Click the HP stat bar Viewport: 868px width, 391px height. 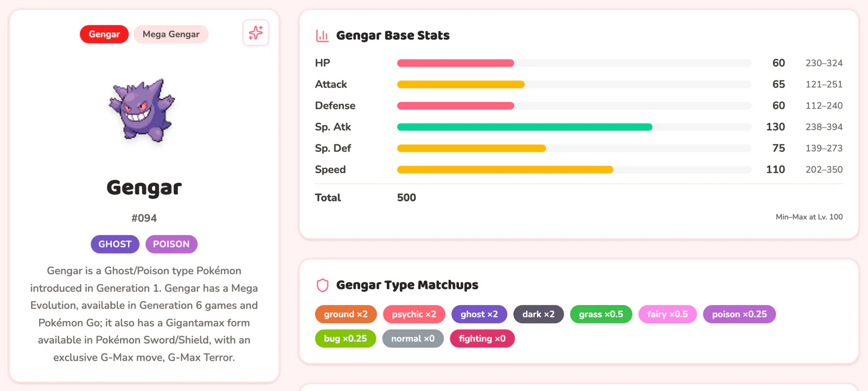[x=575, y=63]
